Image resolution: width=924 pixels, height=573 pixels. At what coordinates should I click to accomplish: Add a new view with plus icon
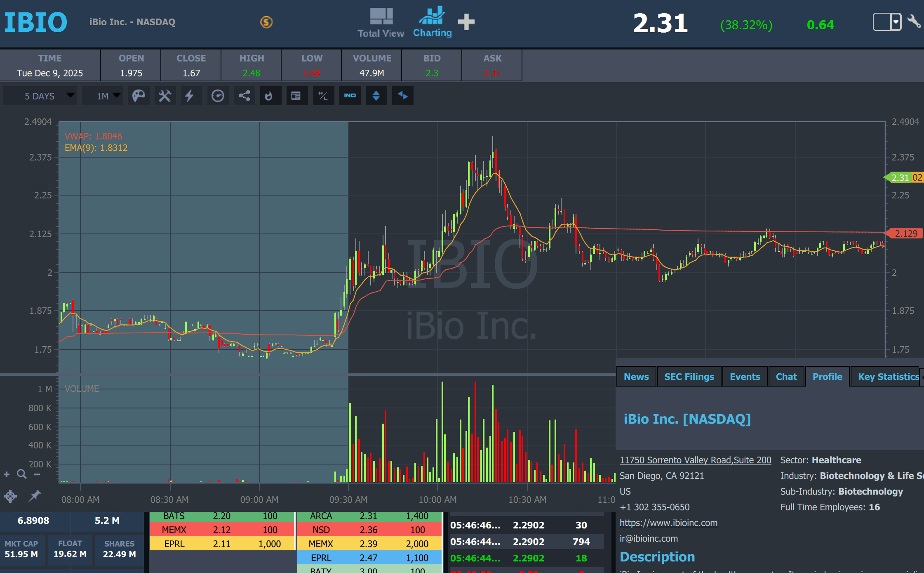[466, 22]
